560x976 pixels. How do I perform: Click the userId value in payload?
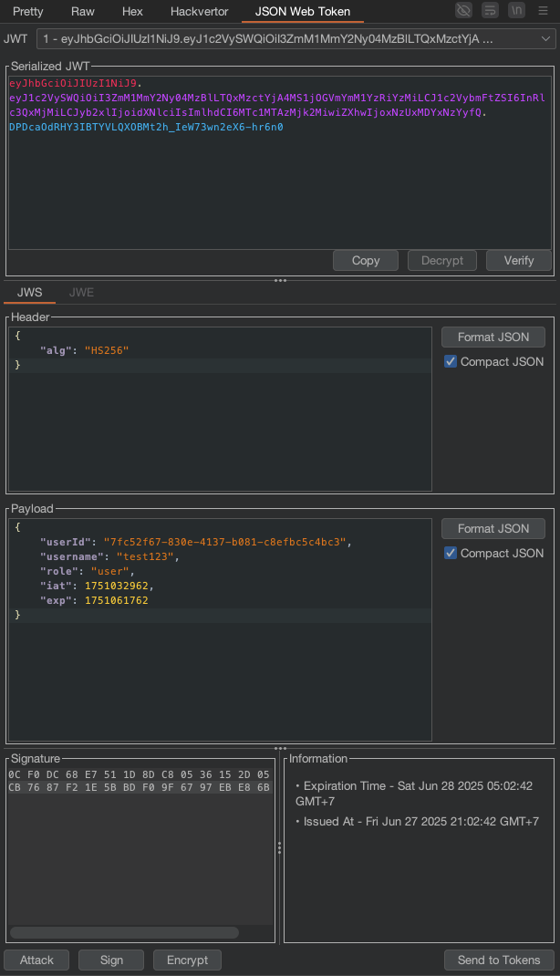tap(224, 542)
